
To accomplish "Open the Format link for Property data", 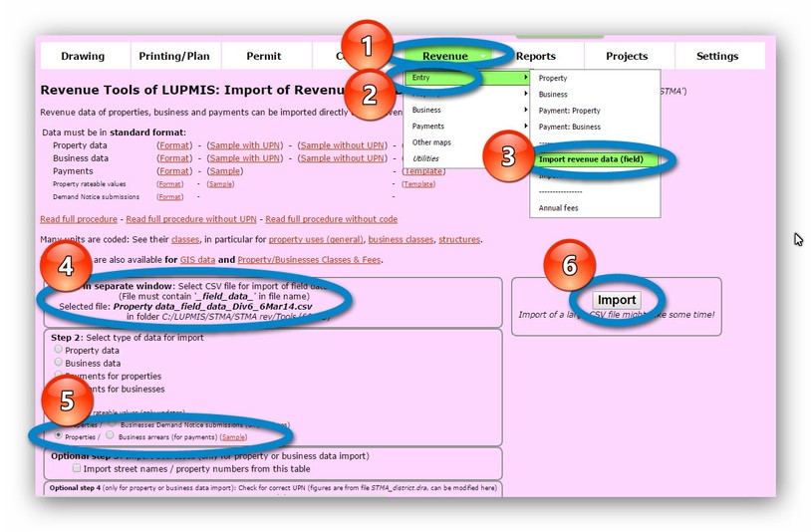I will click(174, 145).
